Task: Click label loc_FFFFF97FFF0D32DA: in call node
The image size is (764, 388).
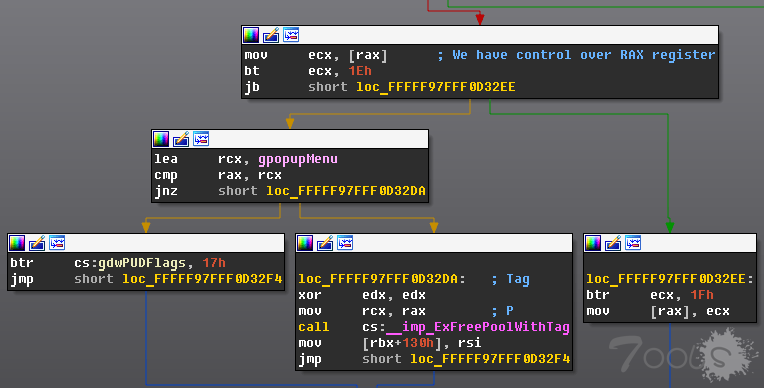Action: click(x=382, y=279)
